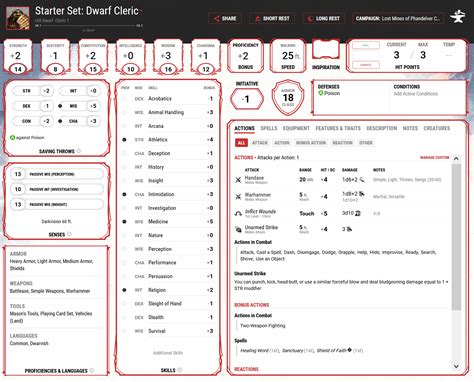Click the Shield of Faith concentration diamond icon
Viewport: 474px width, 382px height.
click(349, 350)
